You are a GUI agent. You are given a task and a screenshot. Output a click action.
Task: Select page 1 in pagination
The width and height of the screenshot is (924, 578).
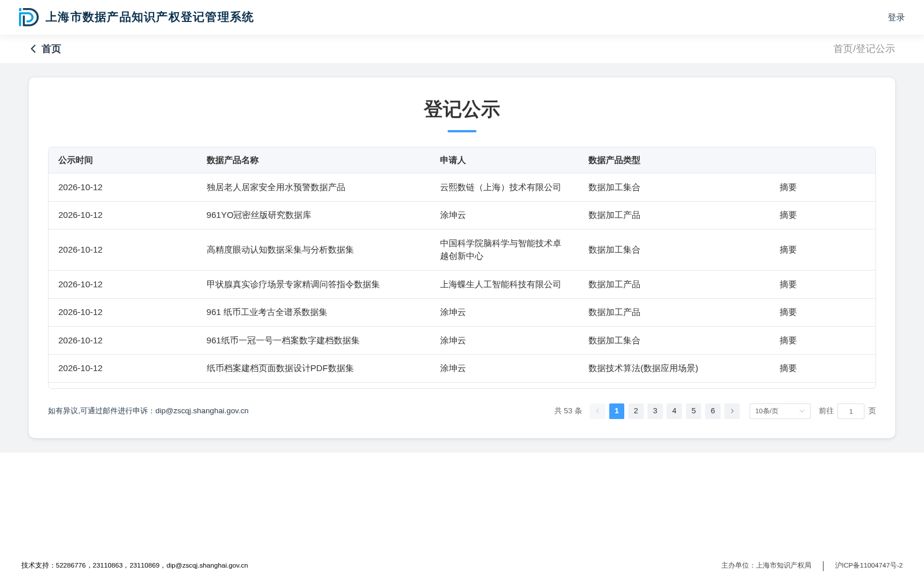point(616,411)
